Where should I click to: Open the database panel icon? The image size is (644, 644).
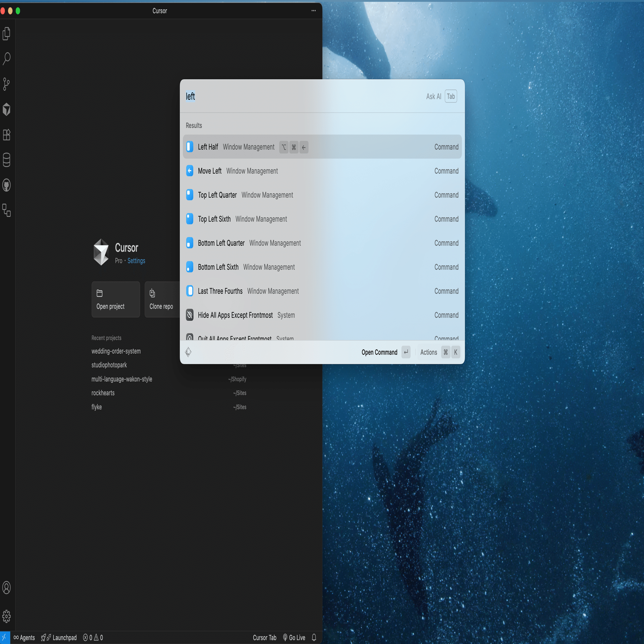(6, 160)
